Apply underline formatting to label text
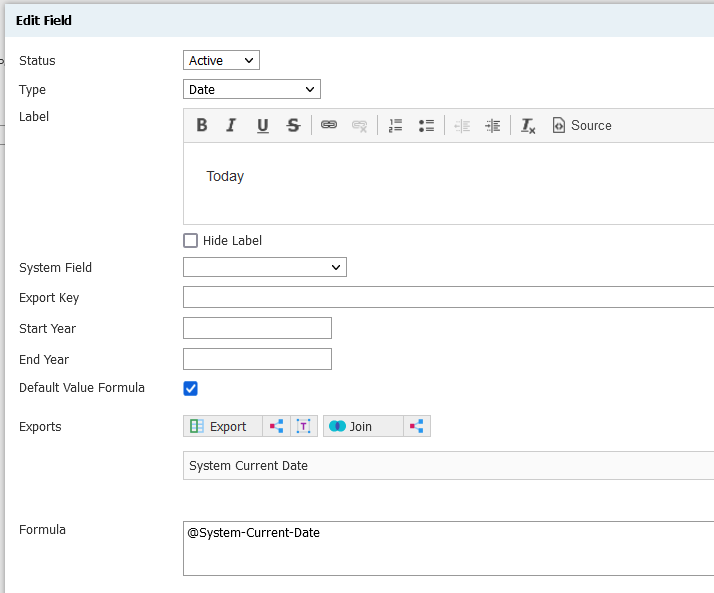This screenshot has width=714, height=593. pyautogui.click(x=262, y=125)
